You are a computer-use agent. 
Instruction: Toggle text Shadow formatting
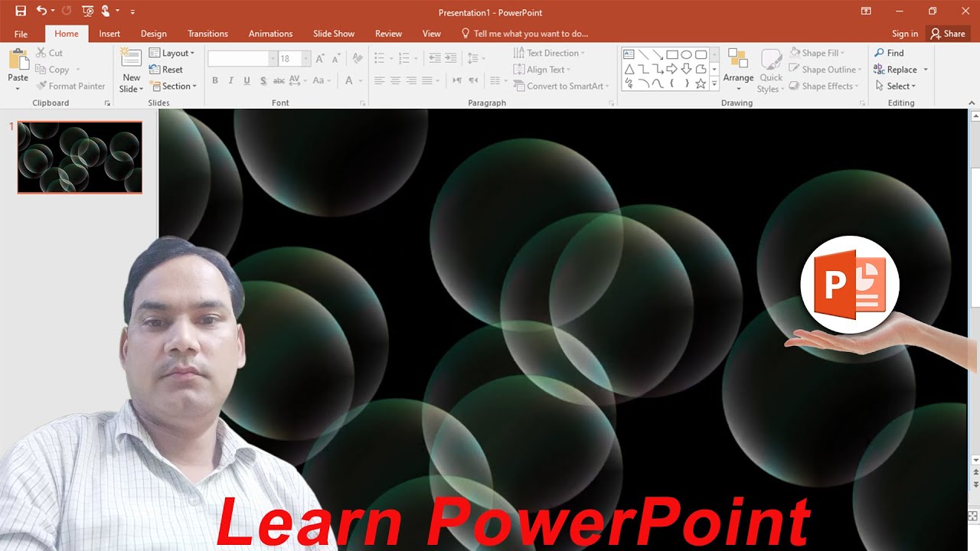[x=263, y=80]
